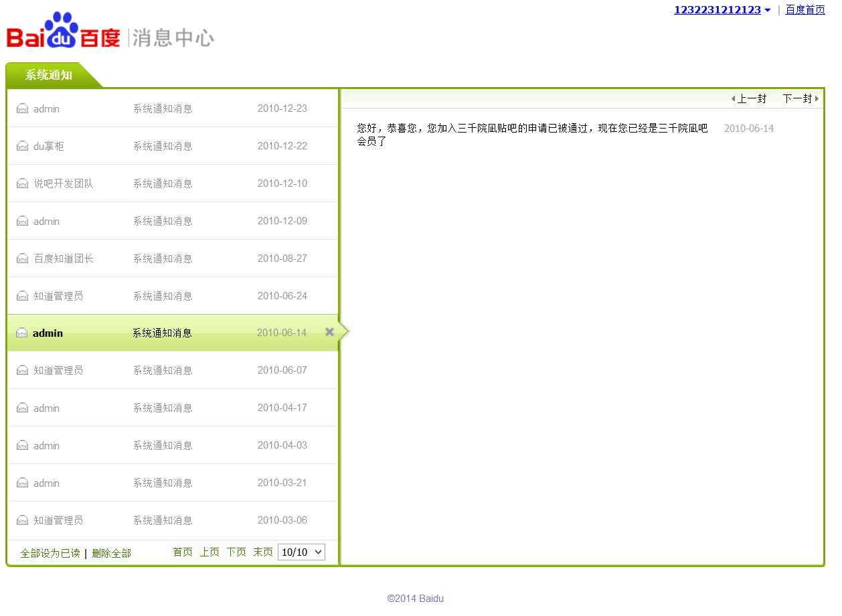This screenshot has height=616, width=842.
Task: Open the 10/10 page selector
Action: click(x=301, y=552)
